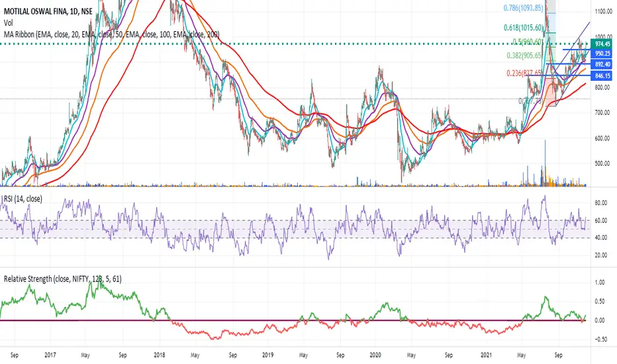Click the 500.00 value on price axis
Screen dimensions: 617x364
pos(603,163)
